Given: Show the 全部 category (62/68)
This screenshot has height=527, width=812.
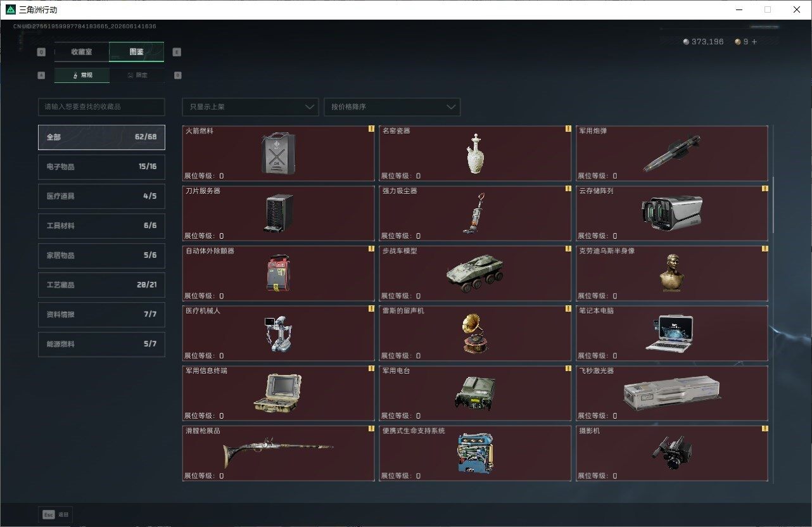Looking at the screenshot, I should [101, 137].
